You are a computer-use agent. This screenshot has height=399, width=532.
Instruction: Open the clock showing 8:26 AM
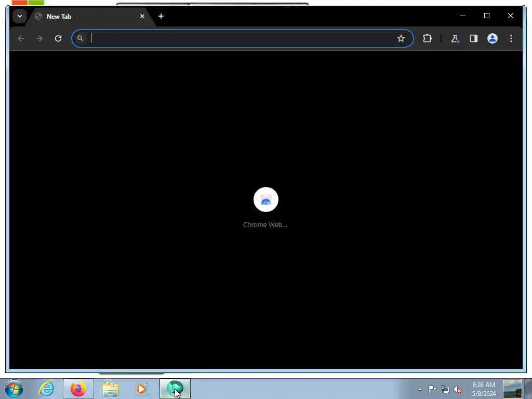tap(484, 389)
